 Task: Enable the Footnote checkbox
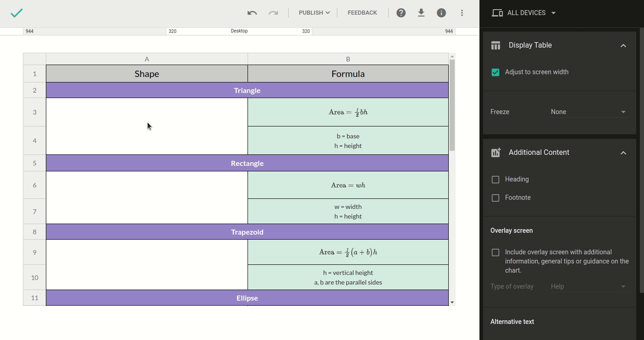495,198
